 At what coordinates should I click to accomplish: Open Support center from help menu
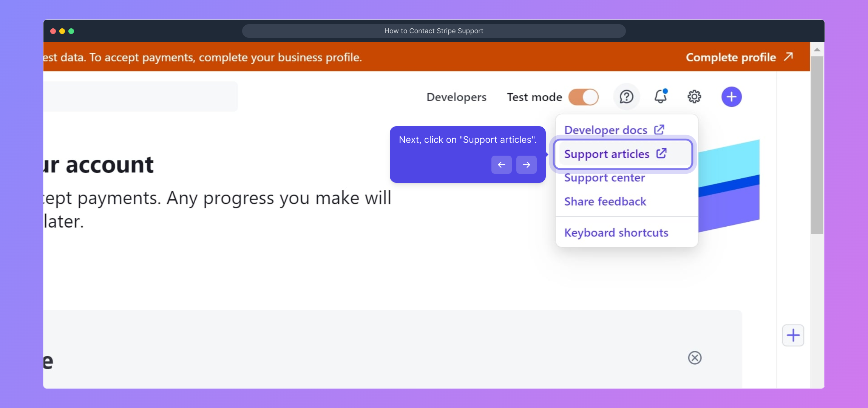click(x=604, y=178)
